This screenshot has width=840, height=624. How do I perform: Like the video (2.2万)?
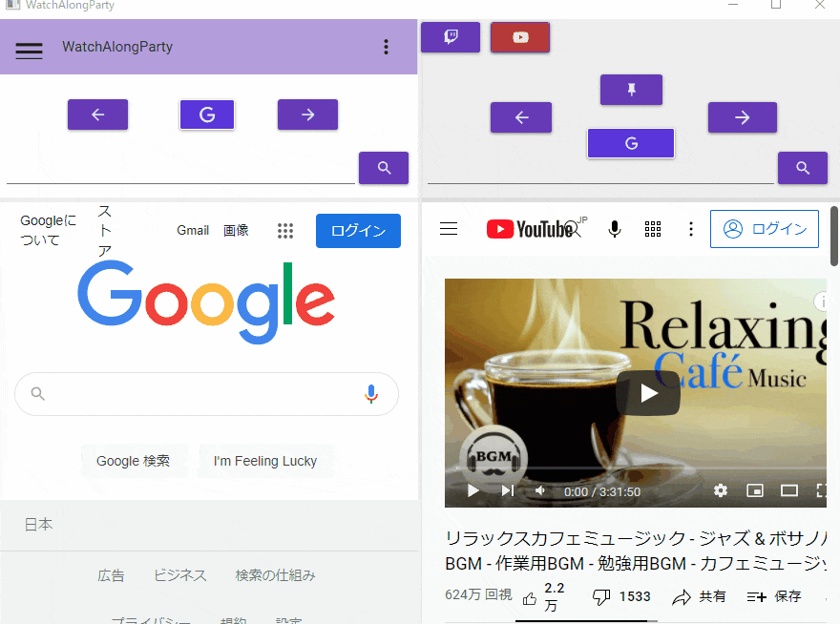543,596
